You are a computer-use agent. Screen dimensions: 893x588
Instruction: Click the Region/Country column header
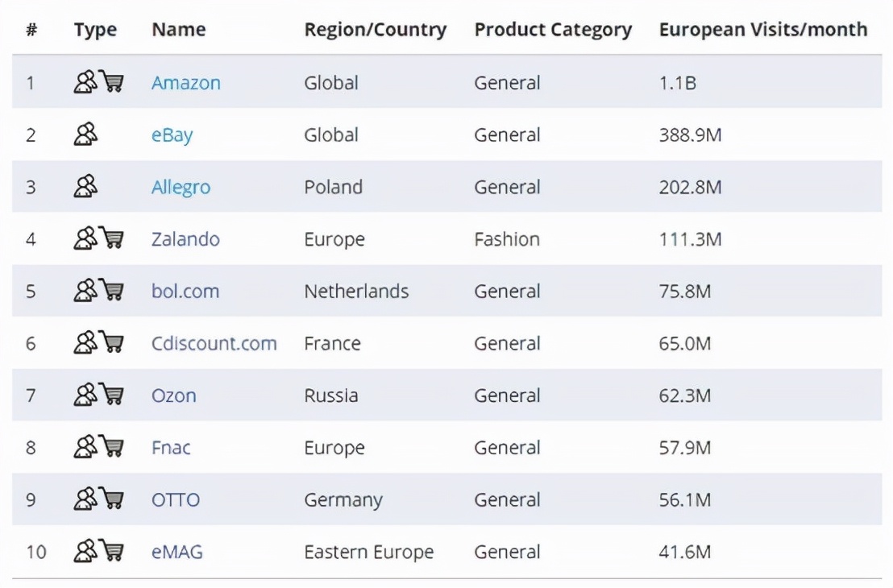[x=376, y=30]
